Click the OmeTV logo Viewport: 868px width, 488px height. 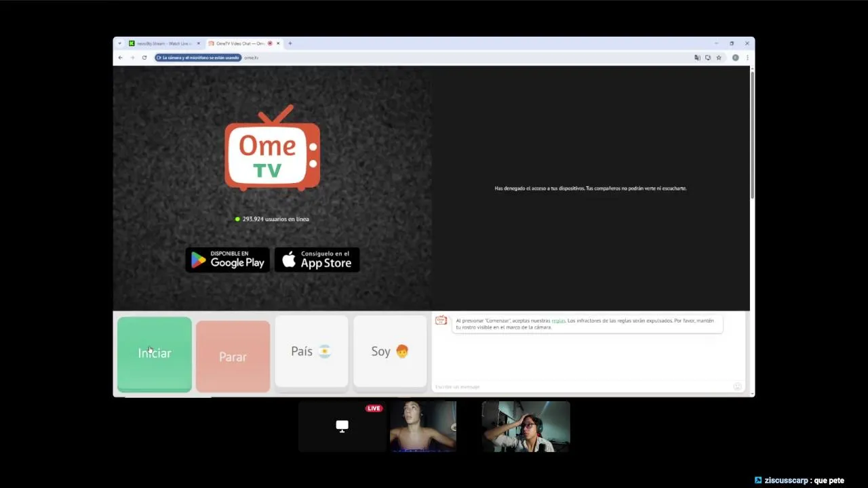click(x=272, y=148)
